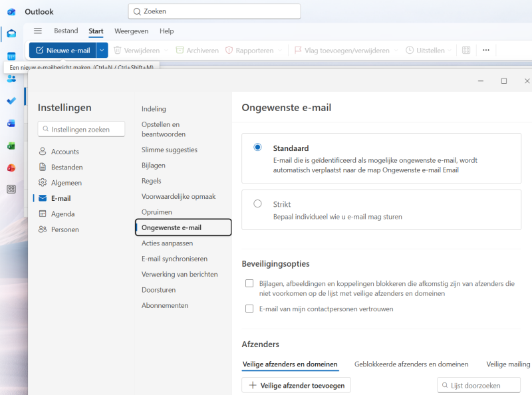Open the PowerPoint app in left rail
Image resolution: width=532 pixels, height=395 pixels.
point(11,168)
